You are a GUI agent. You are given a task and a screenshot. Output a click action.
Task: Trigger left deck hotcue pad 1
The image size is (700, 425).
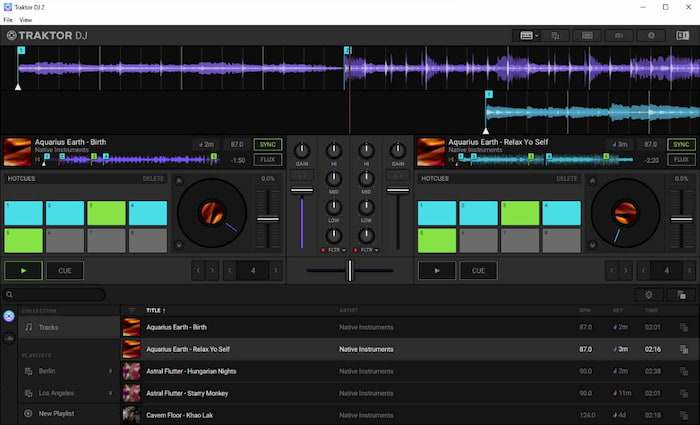pyautogui.click(x=23, y=213)
